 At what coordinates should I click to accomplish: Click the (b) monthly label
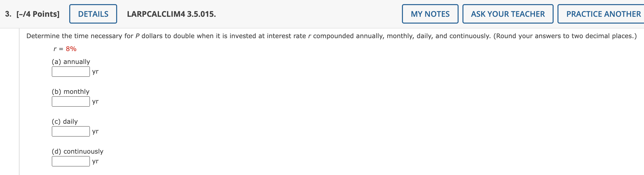click(x=70, y=91)
